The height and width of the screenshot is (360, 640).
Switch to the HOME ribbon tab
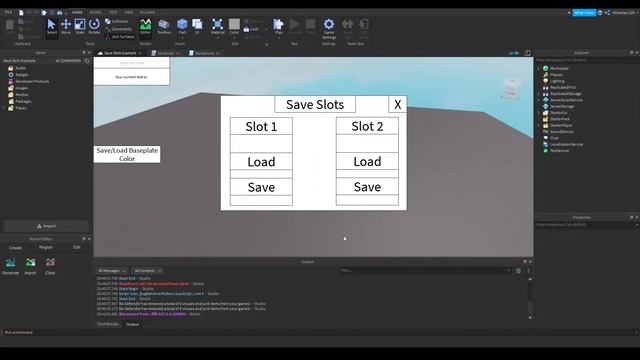[77, 12]
